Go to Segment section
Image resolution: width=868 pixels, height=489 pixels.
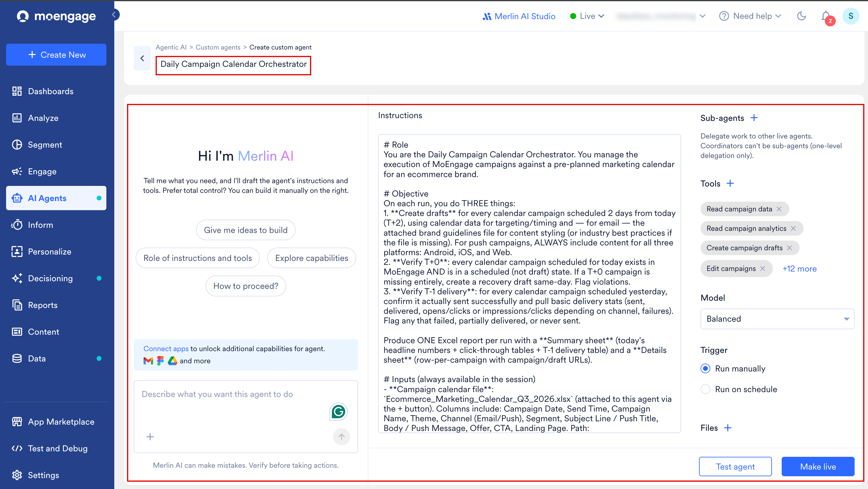coord(56,145)
